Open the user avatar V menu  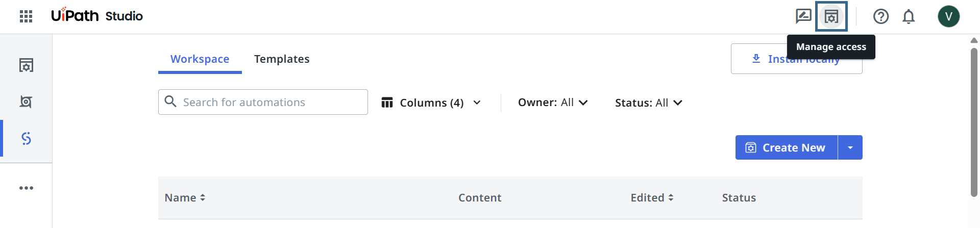(948, 16)
